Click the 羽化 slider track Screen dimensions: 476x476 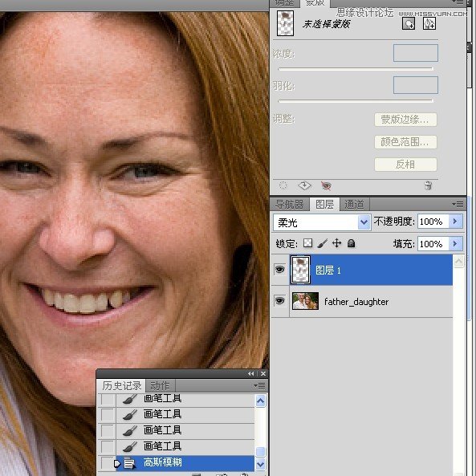click(x=356, y=101)
